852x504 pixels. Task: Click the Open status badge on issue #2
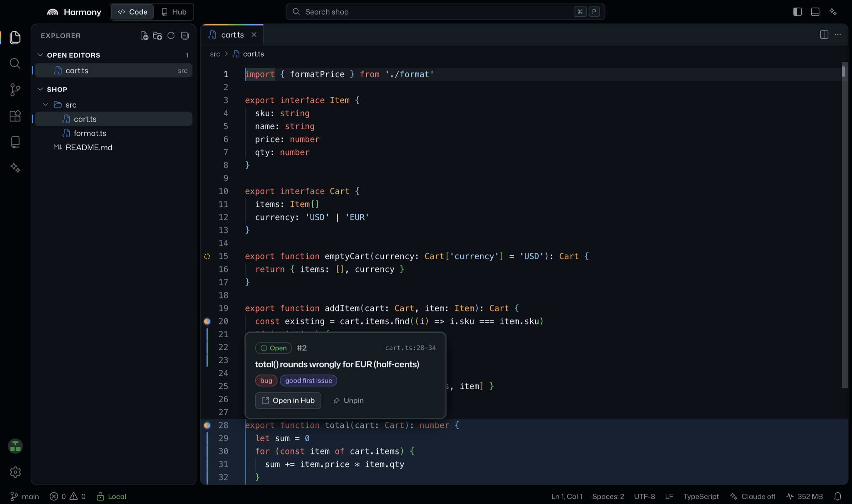273,348
